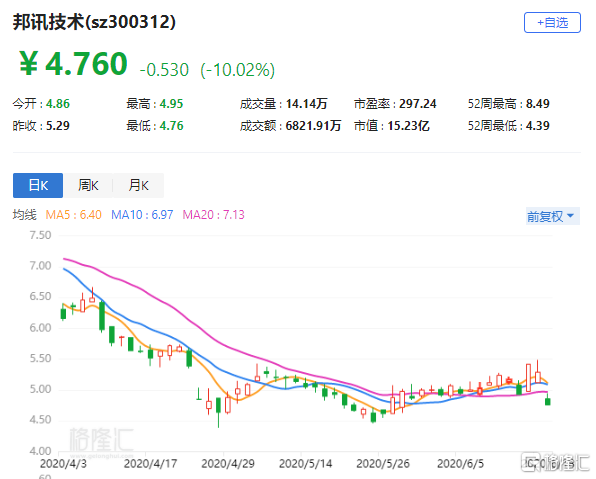
Task: Click the MA20 : 7.13 indicator label
Action: [214, 215]
